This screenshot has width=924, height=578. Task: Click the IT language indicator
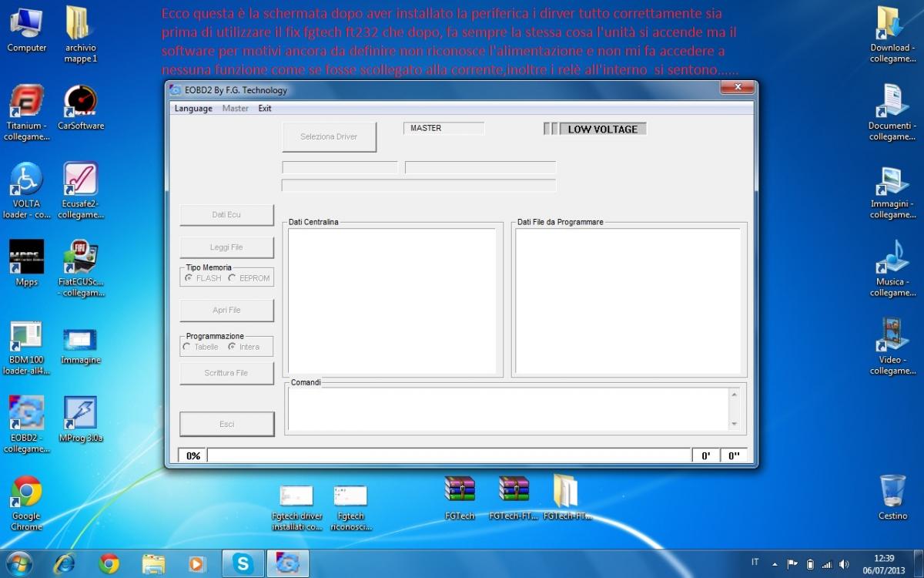755,564
